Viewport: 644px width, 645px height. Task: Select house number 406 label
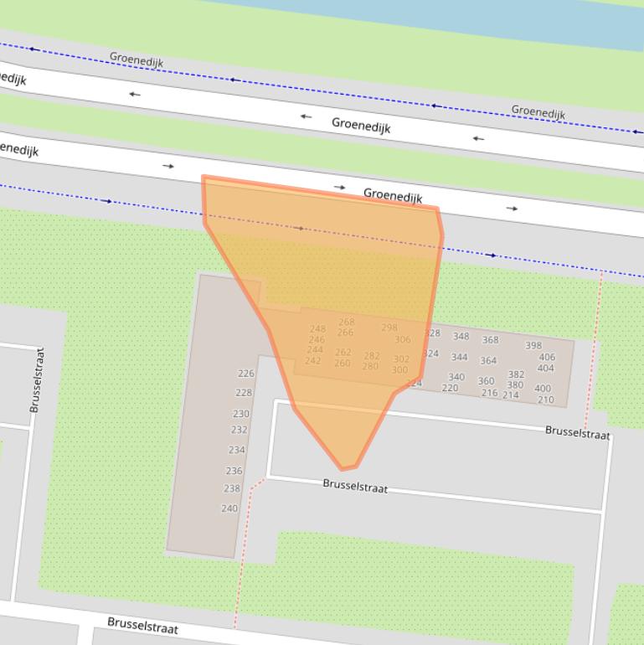(547, 357)
